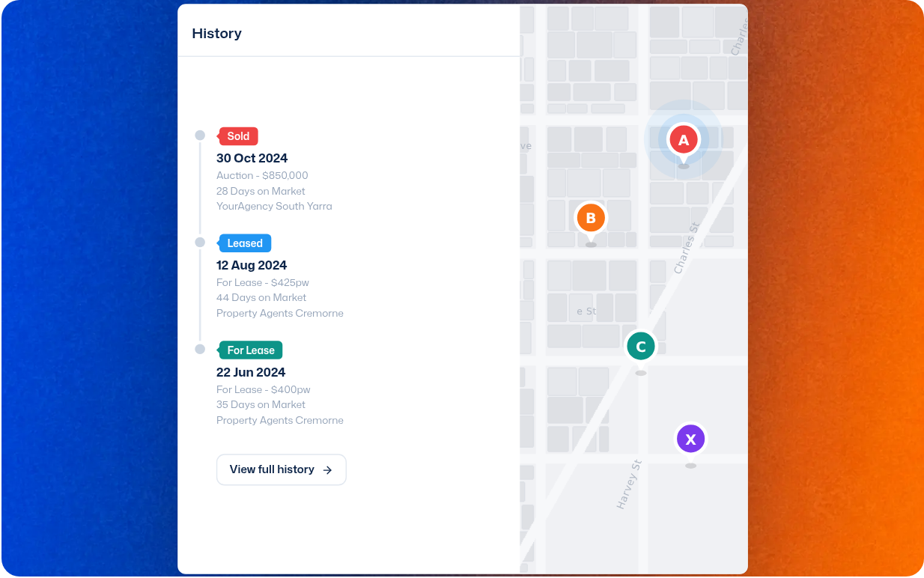This screenshot has height=578, width=924.
Task: Select the timeline dot beside Leased
Action: pyautogui.click(x=200, y=243)
